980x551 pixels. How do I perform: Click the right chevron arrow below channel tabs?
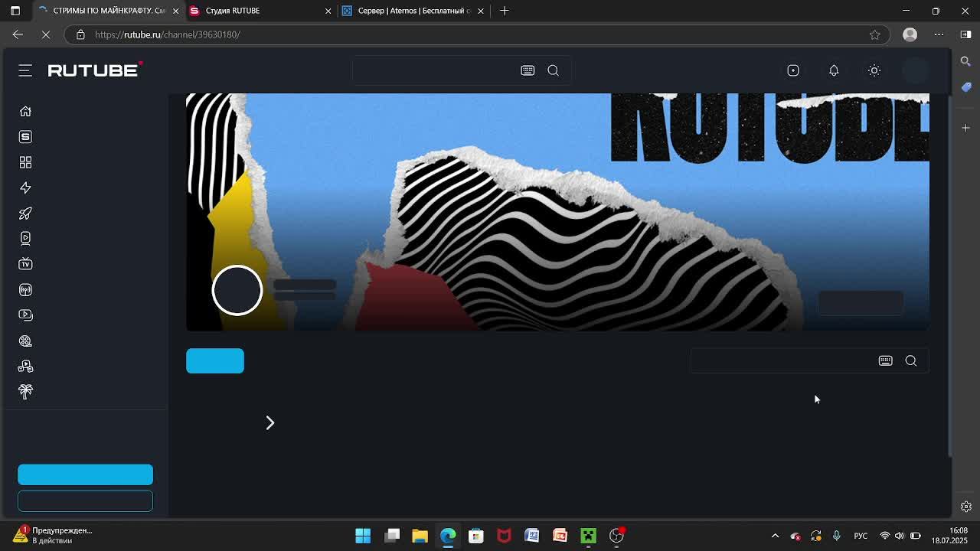[269, 423]
